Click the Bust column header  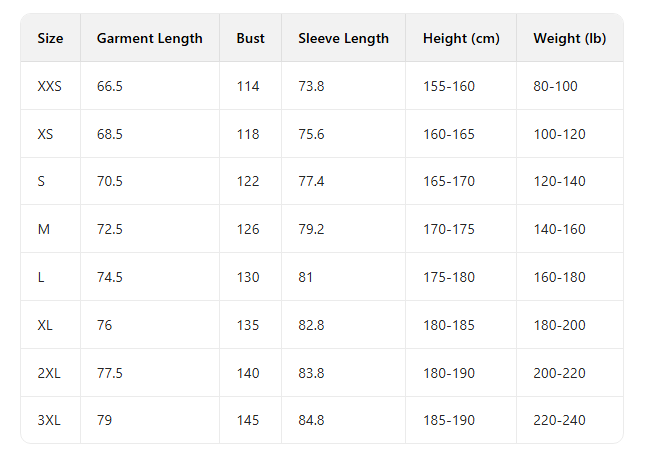pos(251,39)
